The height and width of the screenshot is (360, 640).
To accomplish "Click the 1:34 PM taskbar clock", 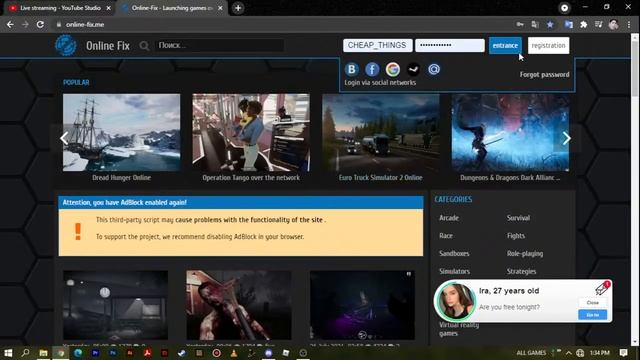I will pos(600,353).
